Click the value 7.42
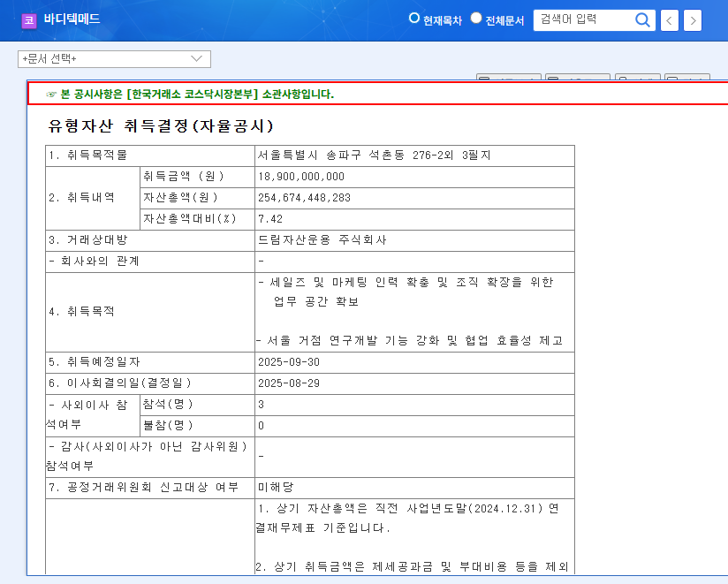Screen dimensions: 728x584 (270, 218)
